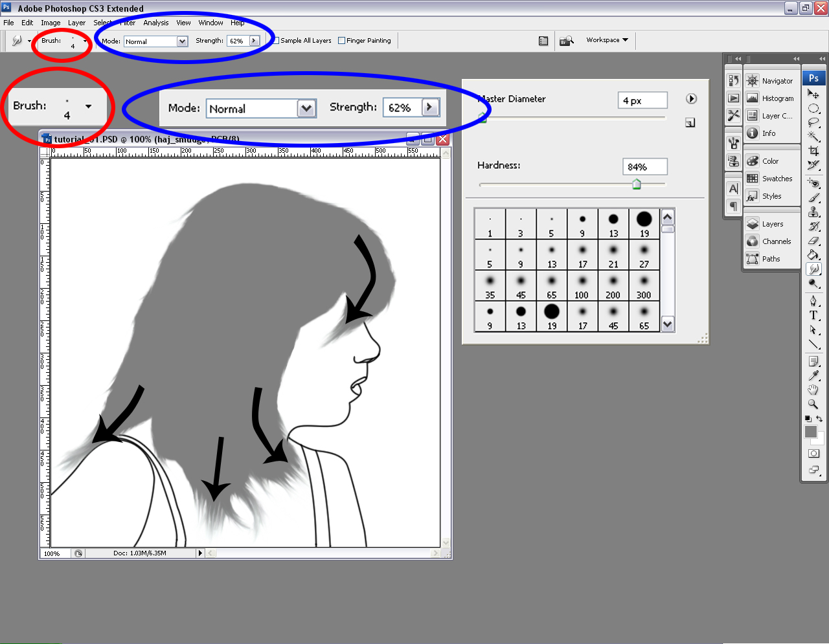Select the Clone Stamp tool
The height and width of the screenshot is (644, 829).
(x=814, y=212)
